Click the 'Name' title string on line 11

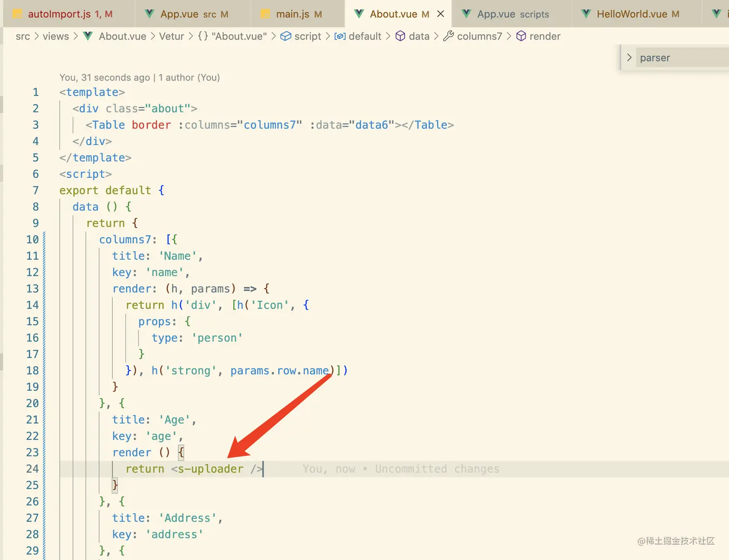[x=177, y=256]
